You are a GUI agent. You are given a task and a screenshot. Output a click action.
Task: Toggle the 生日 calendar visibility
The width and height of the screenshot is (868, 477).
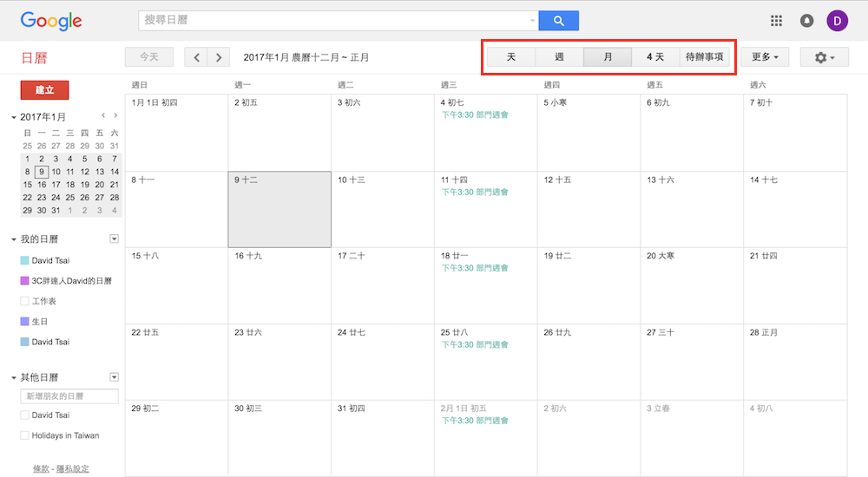tap(25, 322)
